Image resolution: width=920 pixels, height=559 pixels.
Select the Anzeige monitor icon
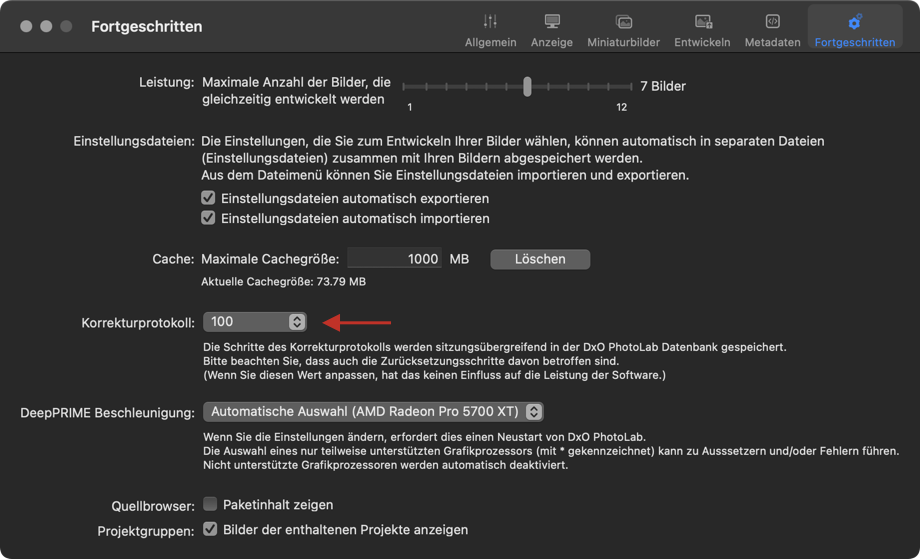pos(552,22)
